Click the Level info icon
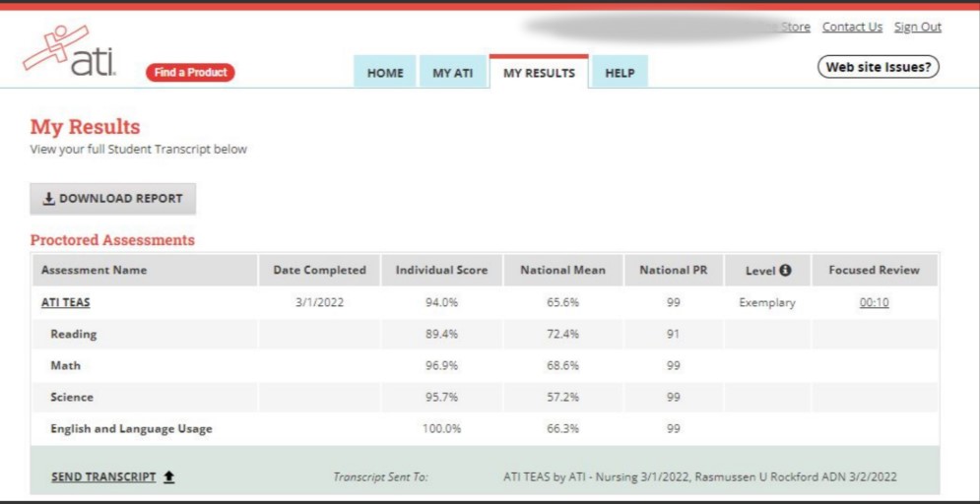 point(786,270)
